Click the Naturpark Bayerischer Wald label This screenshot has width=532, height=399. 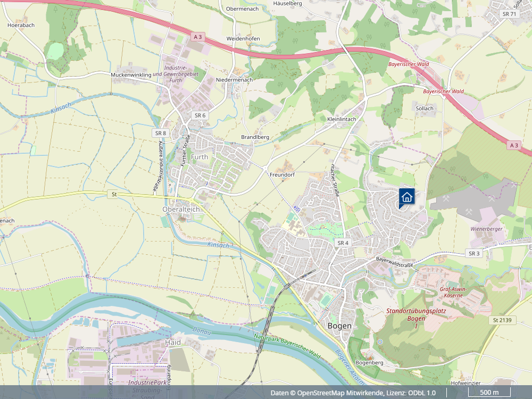287,343
